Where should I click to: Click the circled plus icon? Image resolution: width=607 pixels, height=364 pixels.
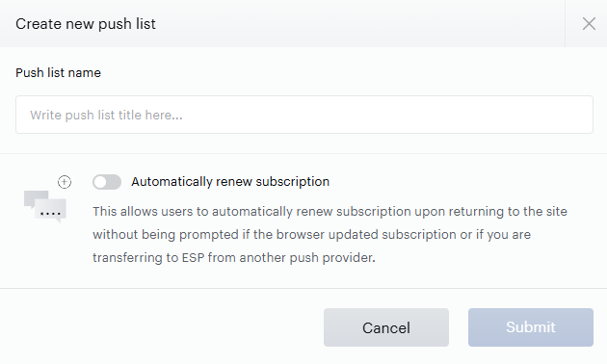click(x=65, y=182)
